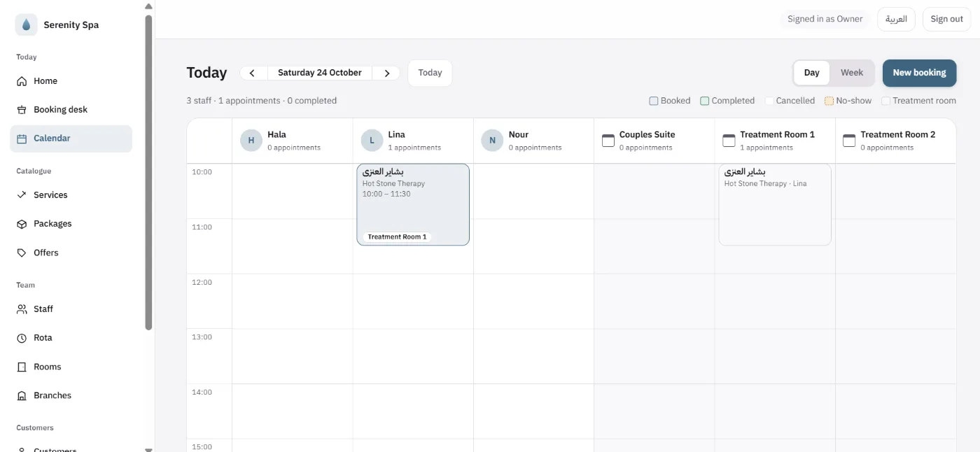The image size is (980, 452).
Task: Click the Couples Suite room icon
Action: pos(608,141)
